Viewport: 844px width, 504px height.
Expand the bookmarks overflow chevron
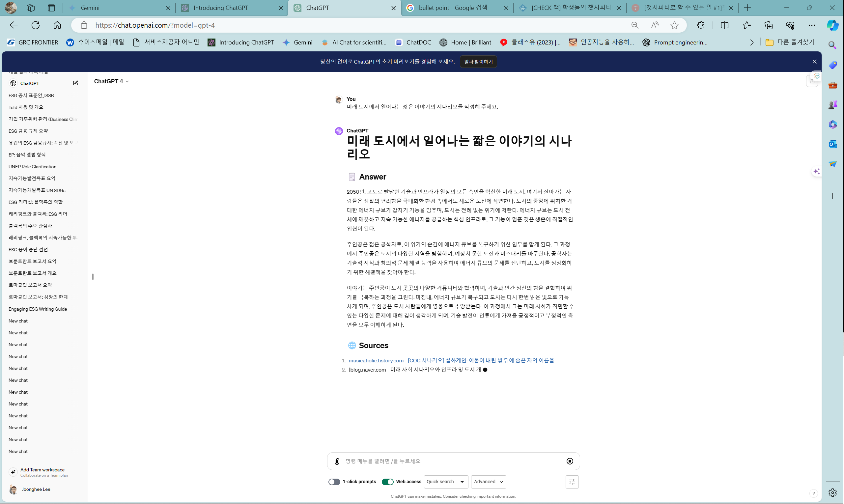(752, 42)
